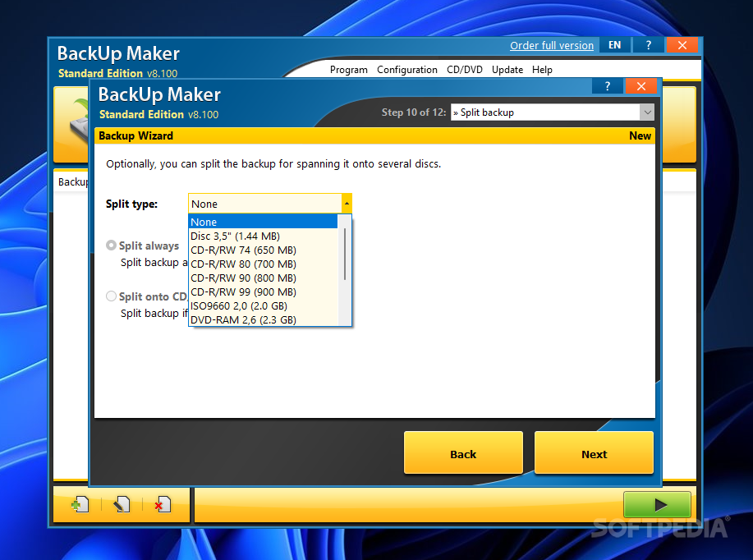Choose CD-R/RW 80 (700 MB) option
This screenshot has height=560, width=753.
pyautogui.click(x=263, y=264)
